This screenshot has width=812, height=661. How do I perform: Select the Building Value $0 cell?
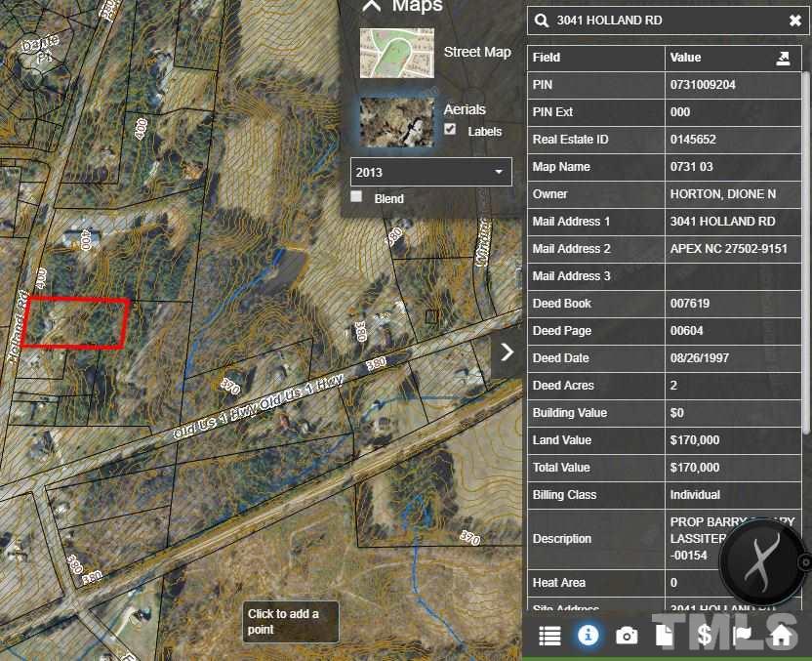pos(733,413)
